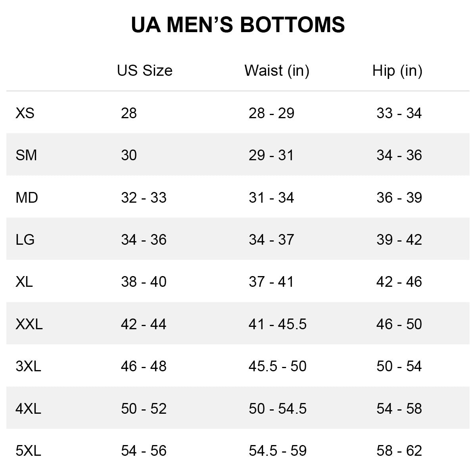Click the 58 - 62 hip cell
This screenshot has height=476, width=476.
(x=399, y=451)
